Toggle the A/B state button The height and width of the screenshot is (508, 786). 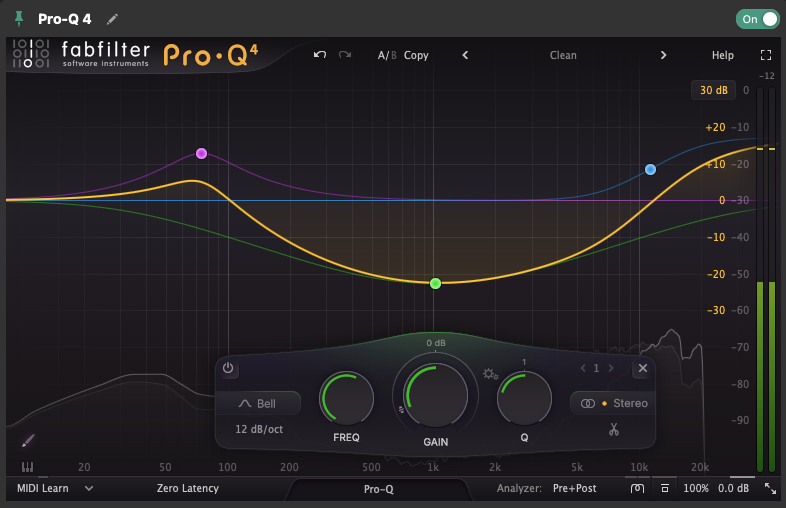pos(386,55)
